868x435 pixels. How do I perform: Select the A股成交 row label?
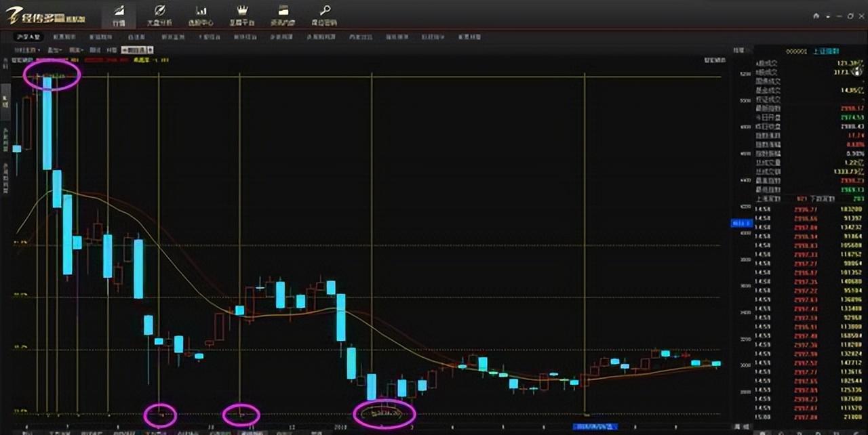coord(768,62)
